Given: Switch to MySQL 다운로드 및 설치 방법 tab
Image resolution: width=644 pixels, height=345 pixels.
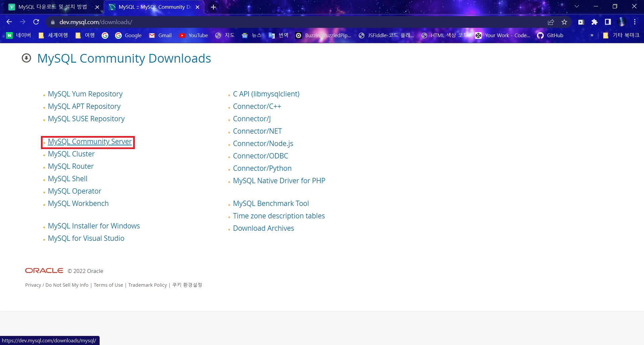Looking at the screenshot, I should point(52,7).
